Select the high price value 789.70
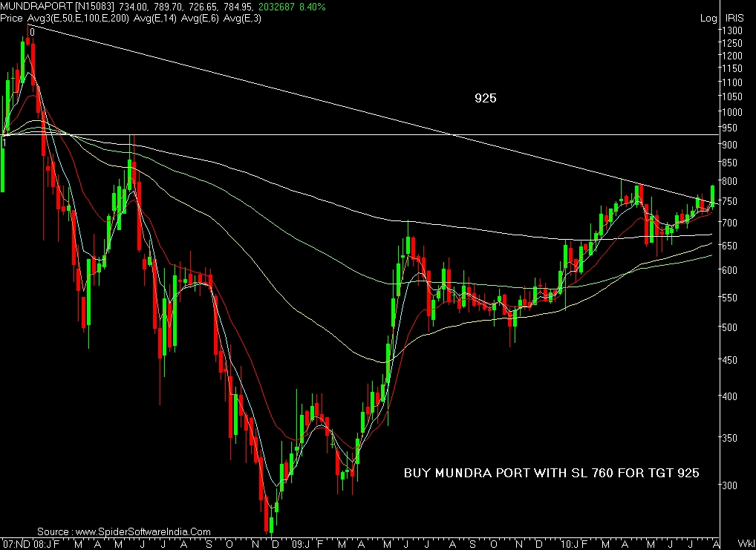This screenshot has height=550, width=756. tap(166, 7)
